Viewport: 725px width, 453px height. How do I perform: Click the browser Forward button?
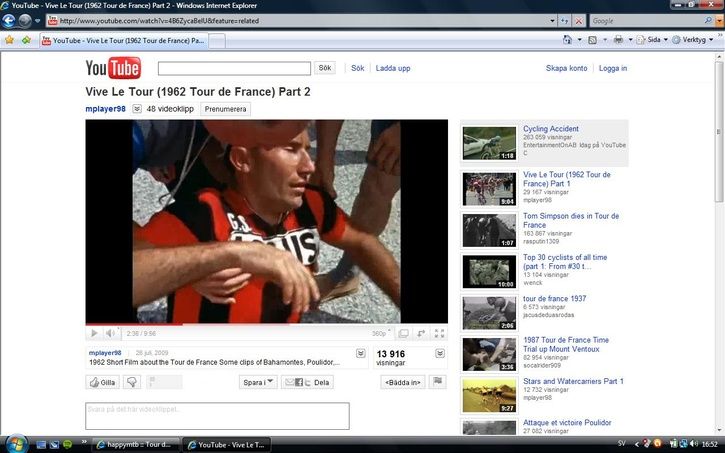pos(25,21)
